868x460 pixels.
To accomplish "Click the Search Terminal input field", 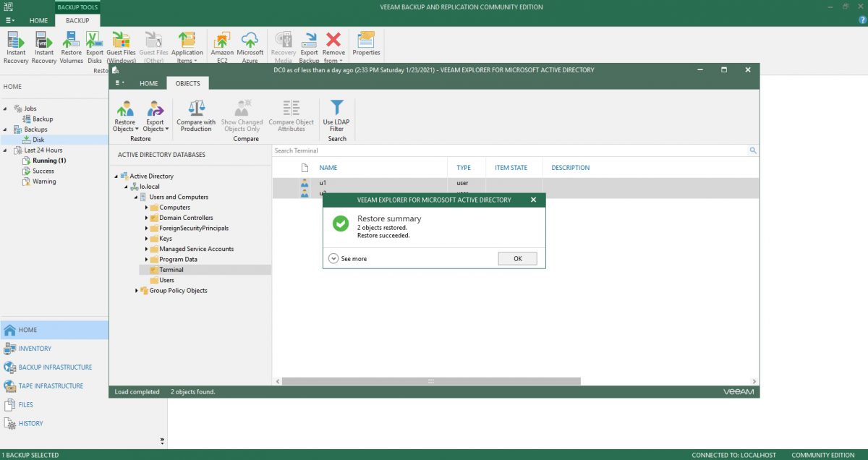I will (434, 150).
